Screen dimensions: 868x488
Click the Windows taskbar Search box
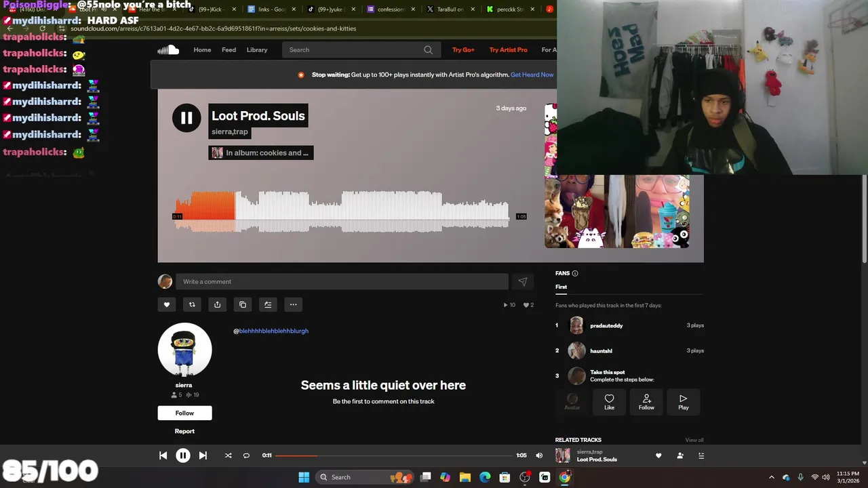click(366, 477)
